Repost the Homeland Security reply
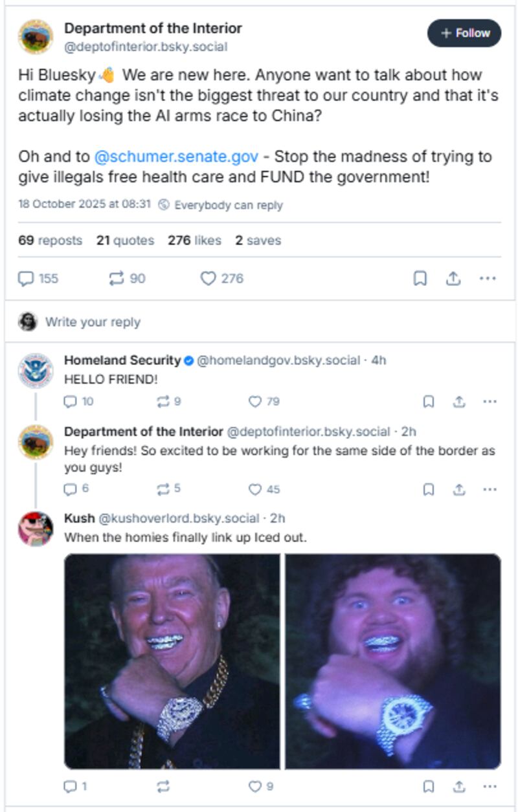 pyautogui.click(x=163, y=402)
